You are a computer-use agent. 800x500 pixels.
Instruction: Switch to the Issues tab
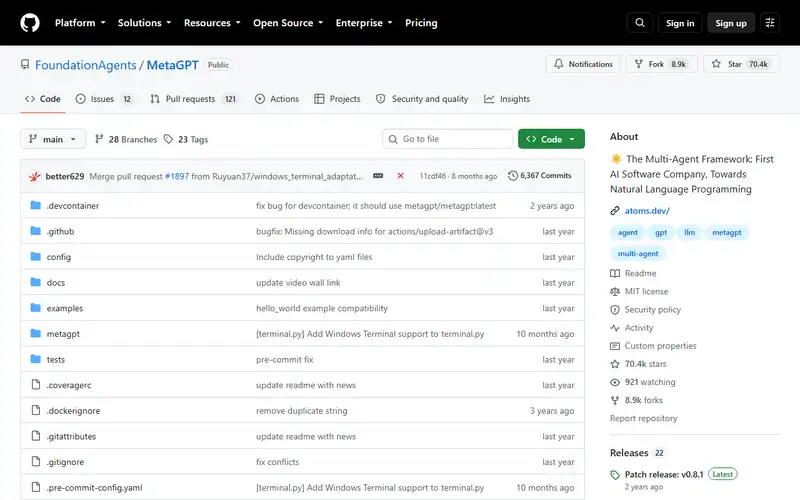[104, 99]
